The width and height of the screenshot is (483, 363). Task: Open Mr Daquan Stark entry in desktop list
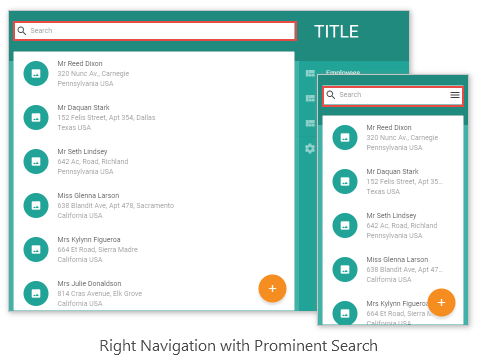(154, 117)
